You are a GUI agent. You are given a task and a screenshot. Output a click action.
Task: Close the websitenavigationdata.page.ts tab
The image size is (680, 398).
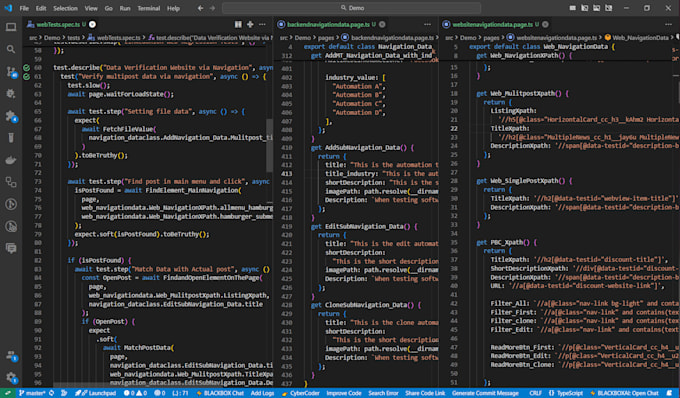coord(545,24)
